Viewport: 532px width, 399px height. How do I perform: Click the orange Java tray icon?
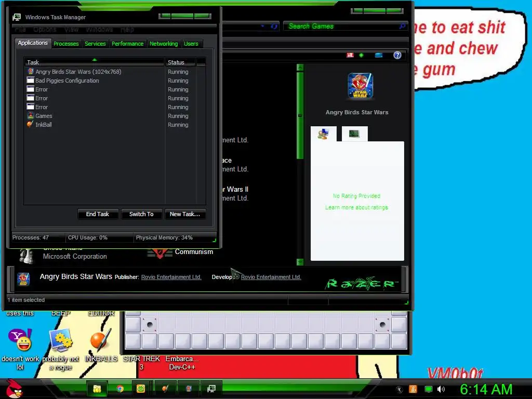tap(413, 389)
